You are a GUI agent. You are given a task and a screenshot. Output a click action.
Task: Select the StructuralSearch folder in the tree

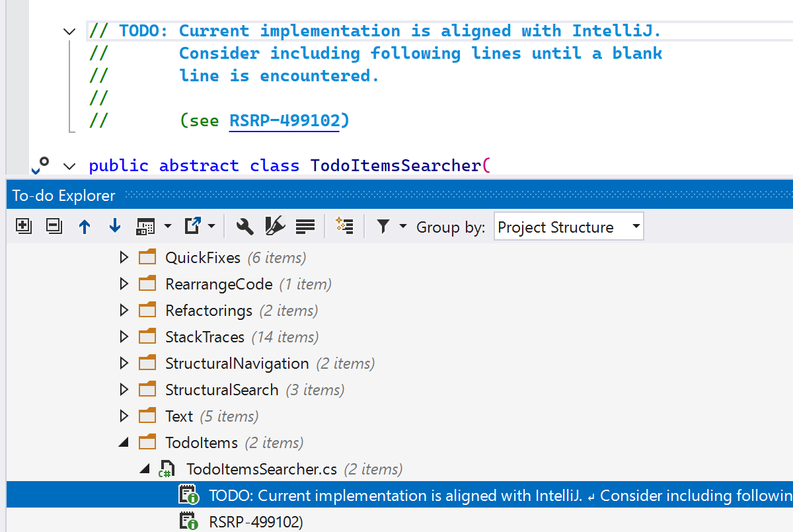pyautogui.click(x=221, y=390)
